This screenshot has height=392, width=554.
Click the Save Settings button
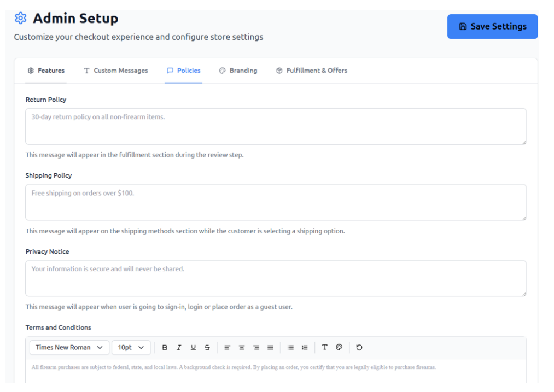[493, 26]
